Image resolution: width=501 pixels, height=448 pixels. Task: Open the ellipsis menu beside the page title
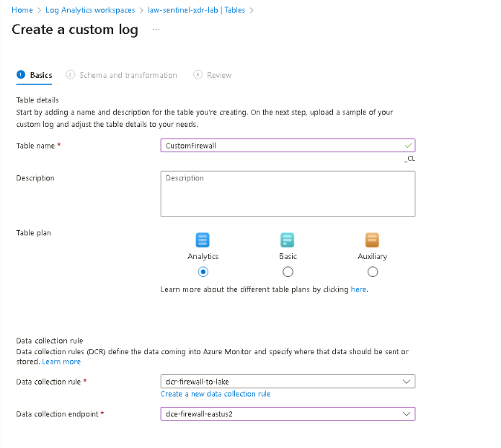pos(156,30)
